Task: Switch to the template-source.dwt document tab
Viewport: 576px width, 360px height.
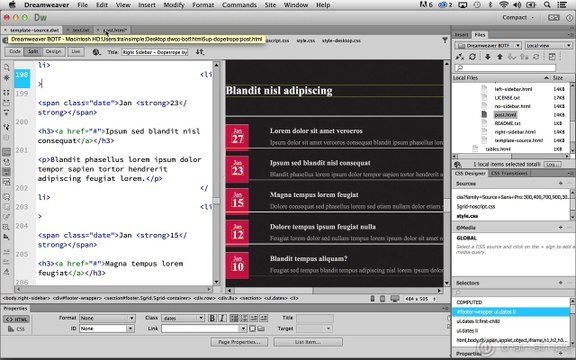Action: point(32,30)
